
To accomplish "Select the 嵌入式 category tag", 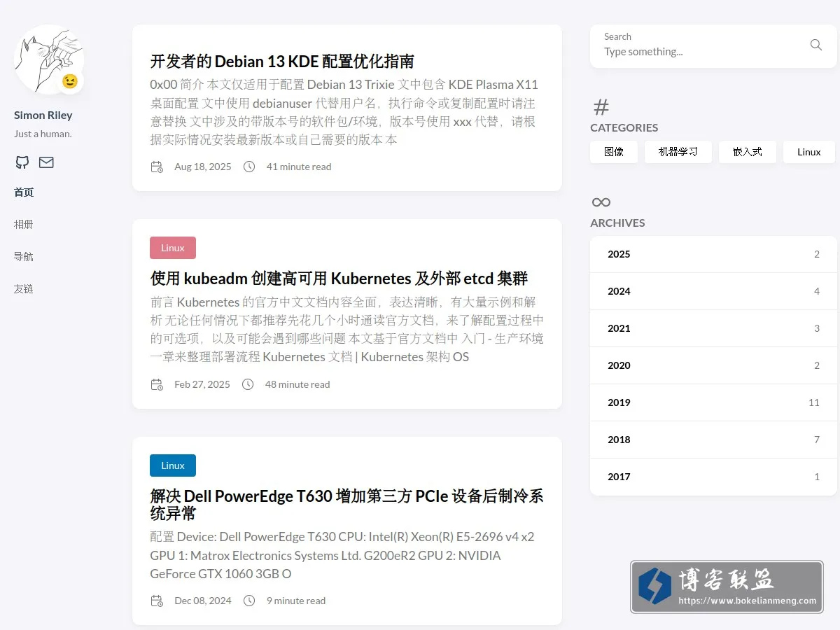I will pyautogui.click(x=748, y=152).
